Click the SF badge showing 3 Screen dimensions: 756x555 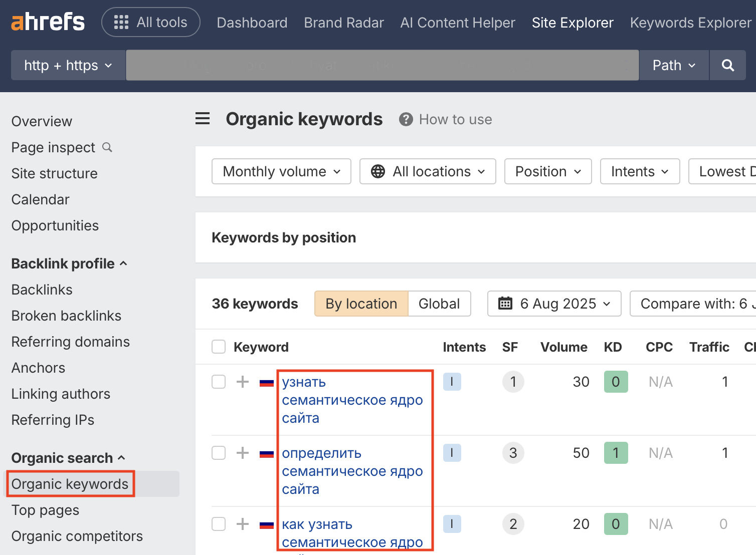point(513,453)
